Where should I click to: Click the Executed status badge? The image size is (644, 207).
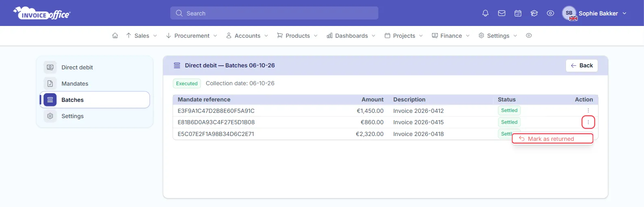coord(187,84)
